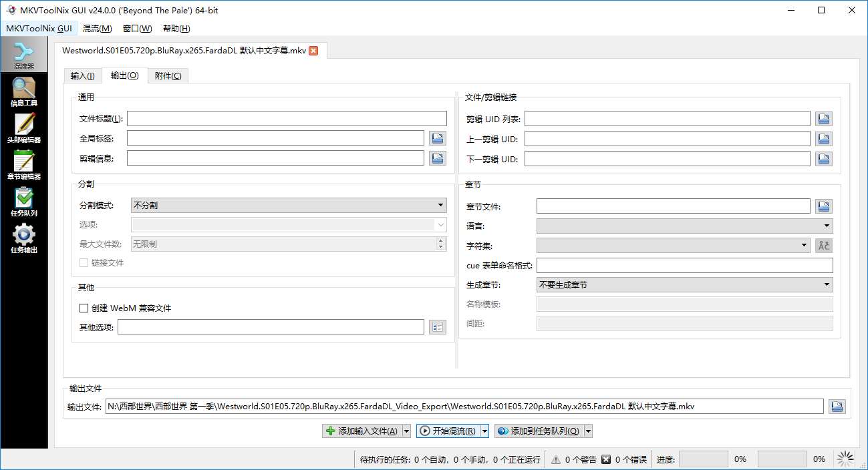Browse for 全局标签 file

tap(438, 138)
